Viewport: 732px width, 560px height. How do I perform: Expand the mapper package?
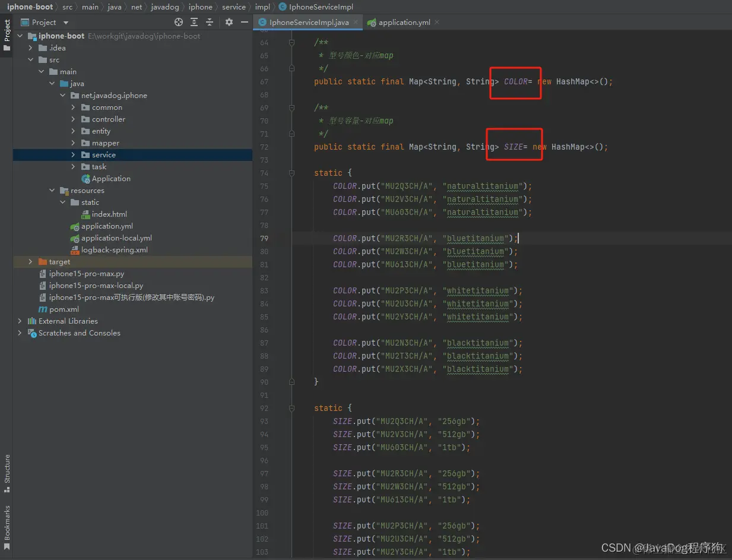(74, 143)
